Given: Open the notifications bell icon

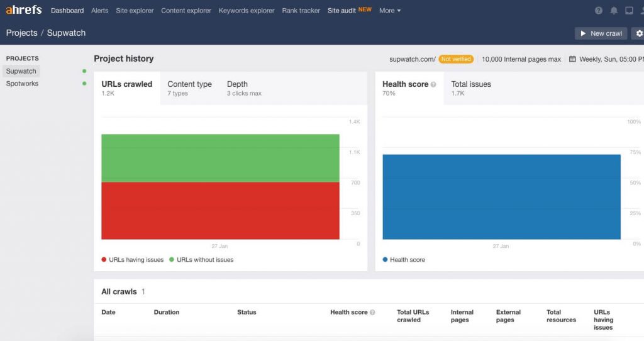Looking at the screenshot, I should click(614, 10).
